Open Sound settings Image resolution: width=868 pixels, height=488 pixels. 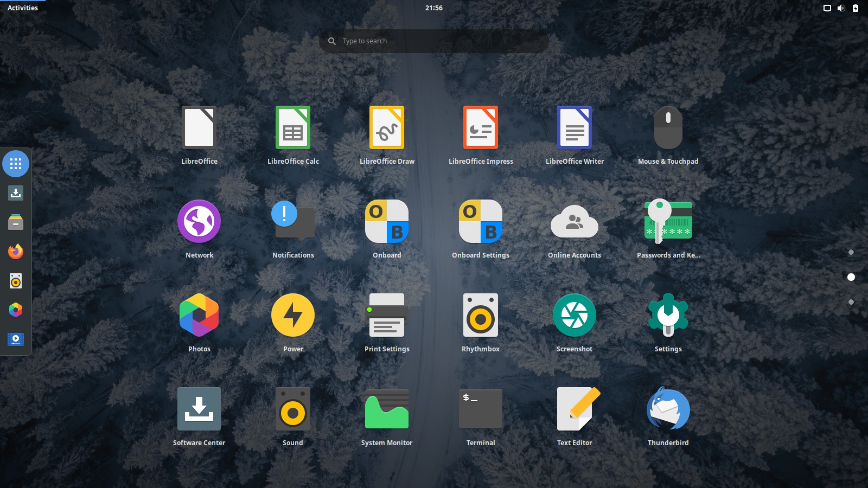point(293,409)
